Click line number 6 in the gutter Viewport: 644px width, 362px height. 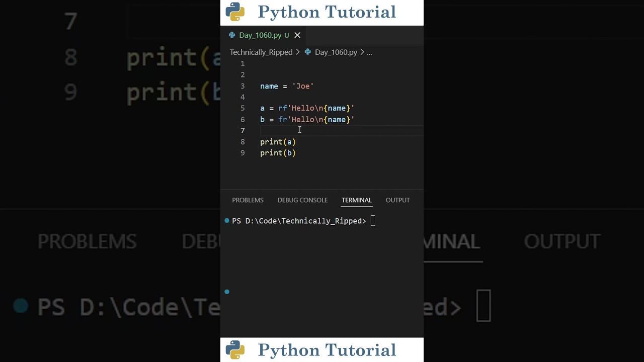(x=243, y=120)
